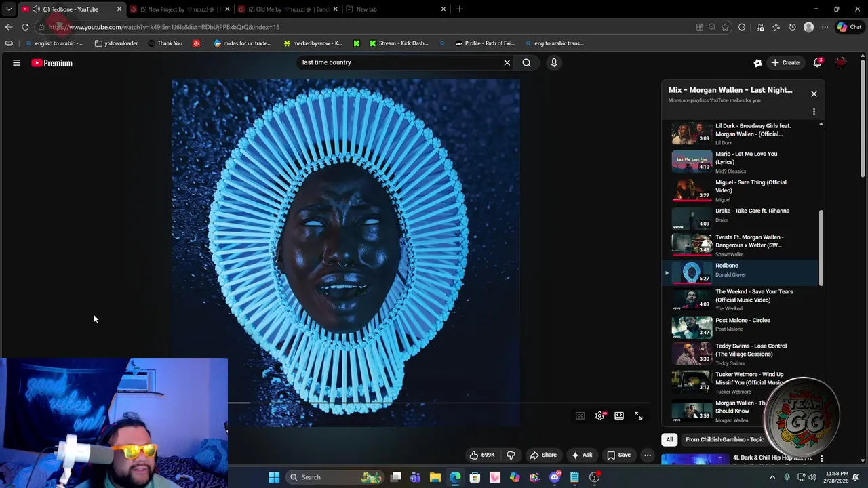Select the All filter chip

point(669,439)
